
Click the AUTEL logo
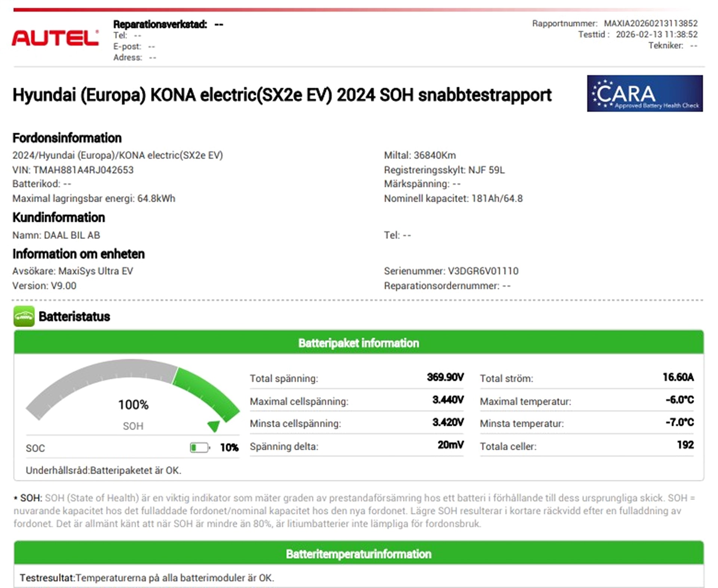pyautogui.click(x=55, y=38)
